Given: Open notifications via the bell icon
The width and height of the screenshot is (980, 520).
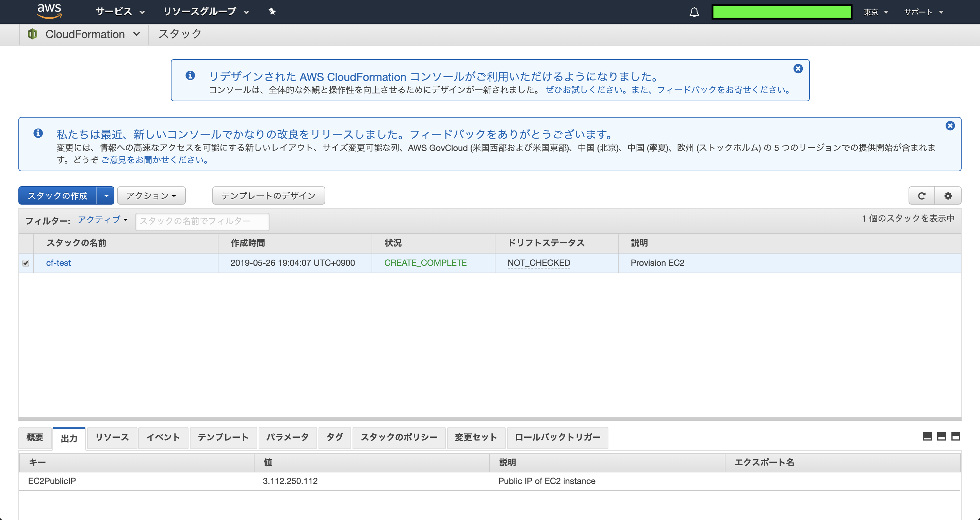Looking at the screenshot, I should click(694, 12).
